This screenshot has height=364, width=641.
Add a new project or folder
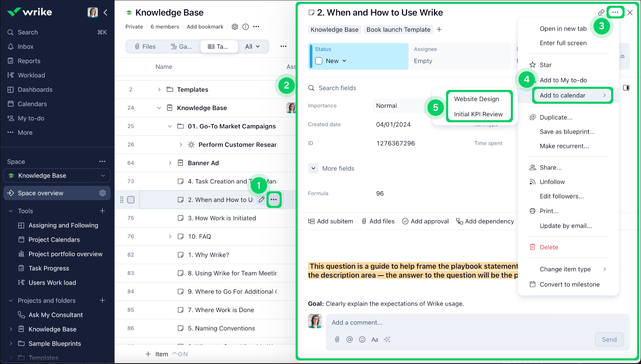coord(102,300)
